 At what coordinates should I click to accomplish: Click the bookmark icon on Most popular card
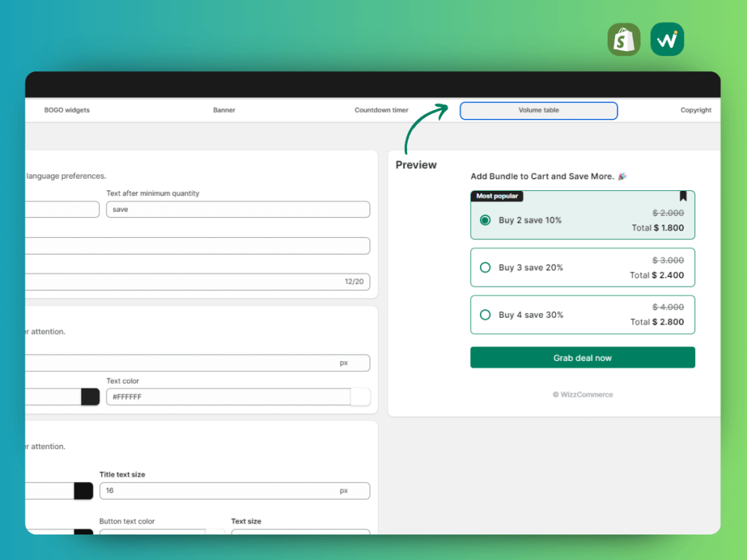(x=683, y=195)
